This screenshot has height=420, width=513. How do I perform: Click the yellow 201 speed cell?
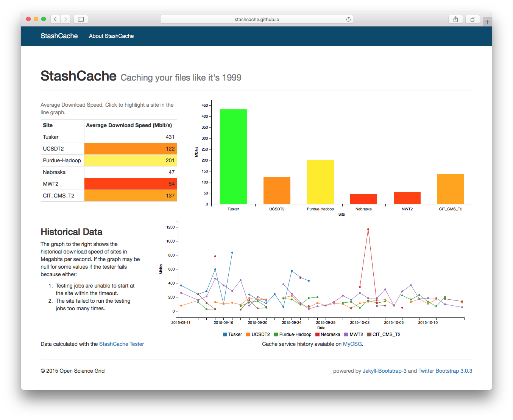pos(130,160)
